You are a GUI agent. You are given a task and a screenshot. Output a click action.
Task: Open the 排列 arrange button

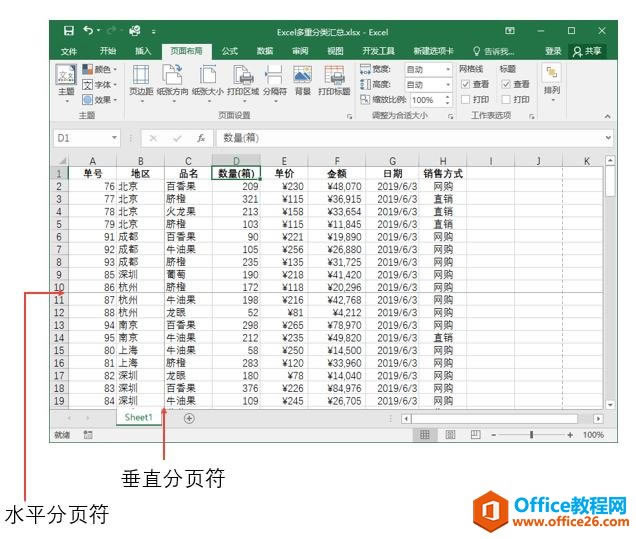(552, 83)
